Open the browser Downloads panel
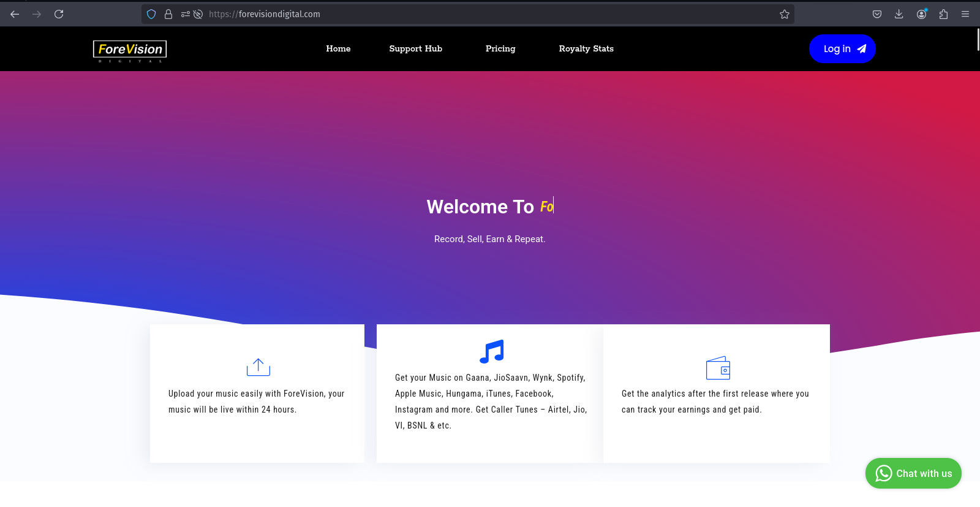The image size is (980, 507). point(899,14)
